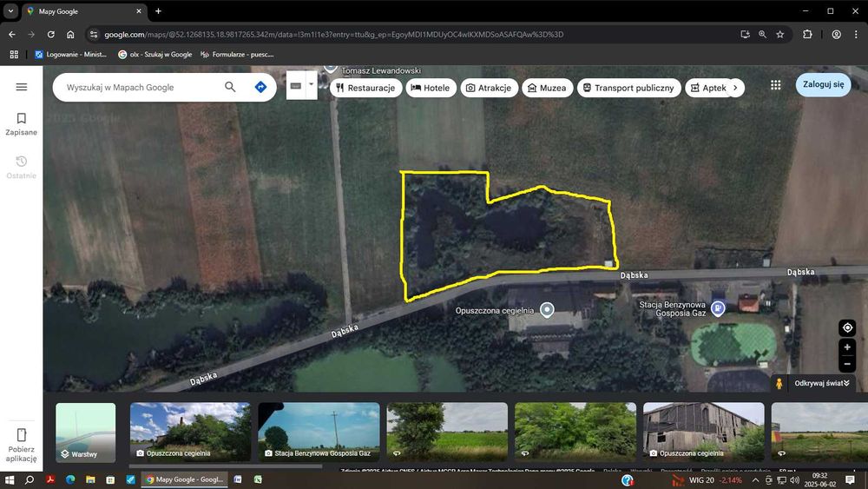Click the Opuszczona cegielnia map pin

(x=547, y=309)
